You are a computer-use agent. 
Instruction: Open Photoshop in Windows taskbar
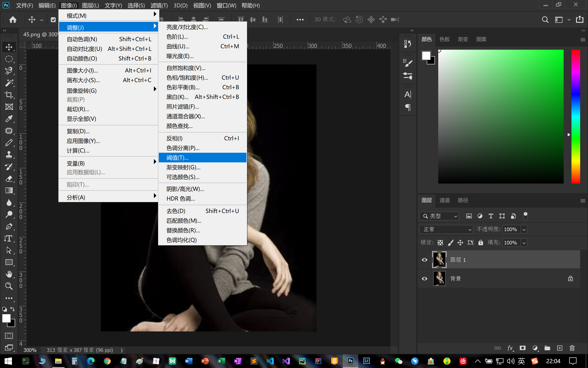click(350, 361)
